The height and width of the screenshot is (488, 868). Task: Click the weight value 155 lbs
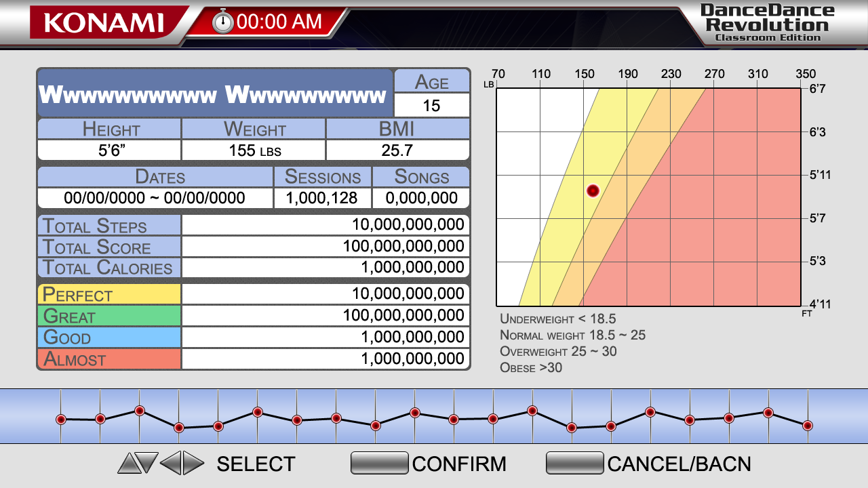pyautogui.click(x=254, y=150)
